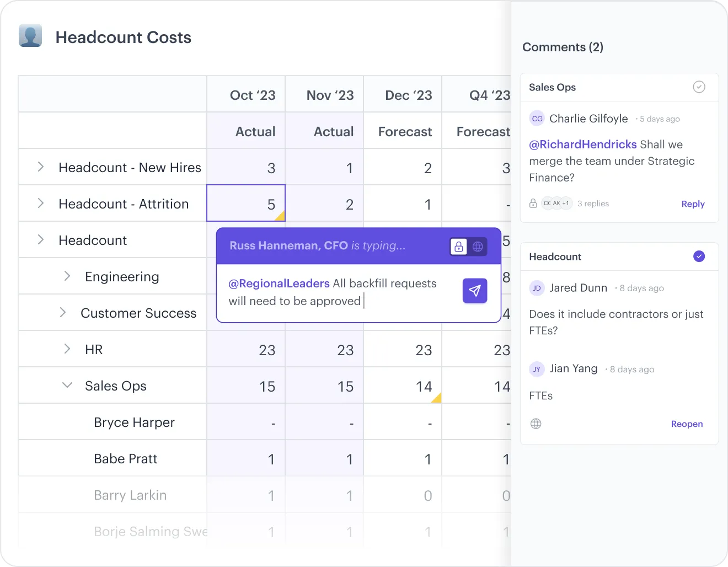The image size is (728, 567).
Task: Open Jian Yang's JY avatar
Action: pyautogui.click(x=537, y=369)
